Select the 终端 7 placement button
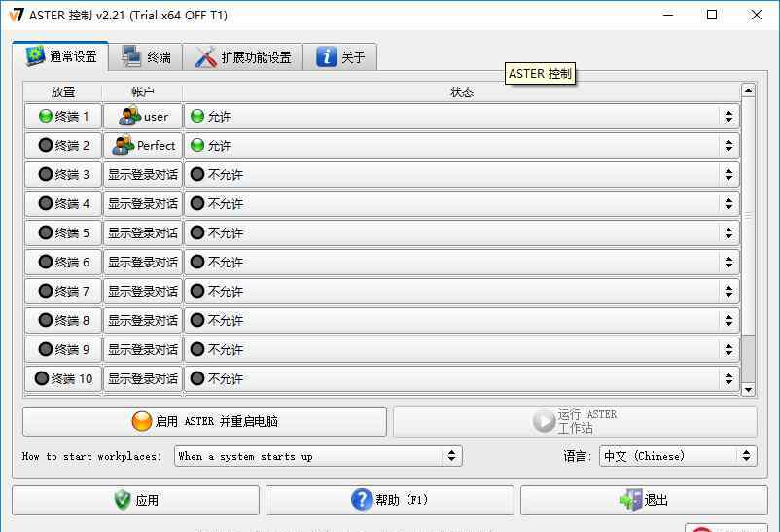Viewport: 780px width, 532px height. pos(63,291)
